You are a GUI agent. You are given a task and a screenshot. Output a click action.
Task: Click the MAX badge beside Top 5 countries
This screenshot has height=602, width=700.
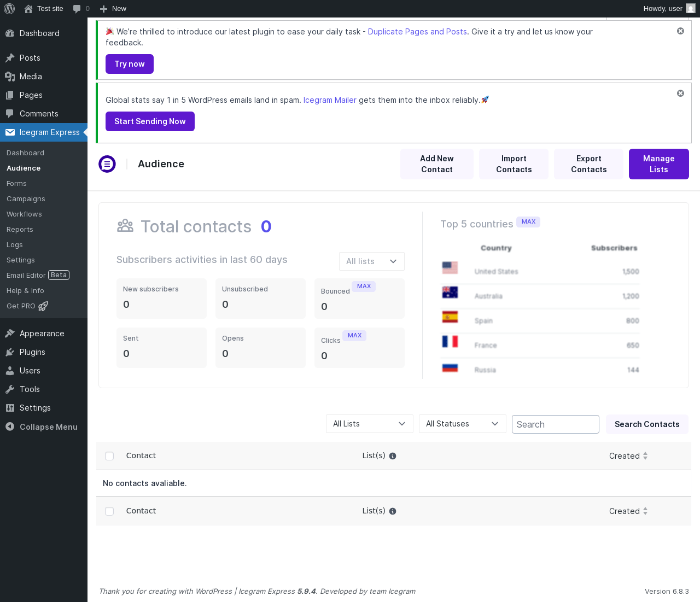pyautogui.click(x=528, y=221)
